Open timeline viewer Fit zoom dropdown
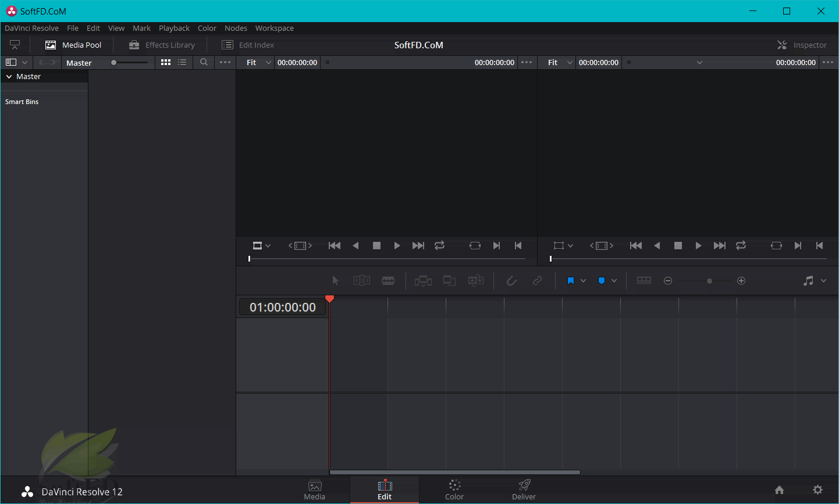The height and width of the screenshot is (504, 839). pos(561,62)
